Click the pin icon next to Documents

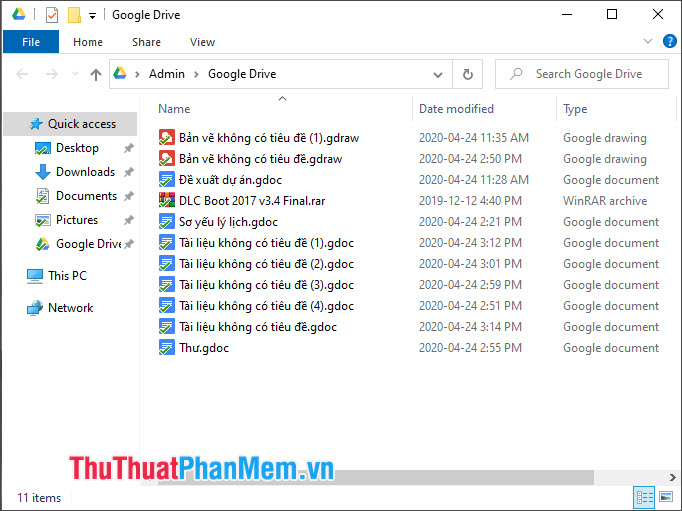(x=128, y=196)
